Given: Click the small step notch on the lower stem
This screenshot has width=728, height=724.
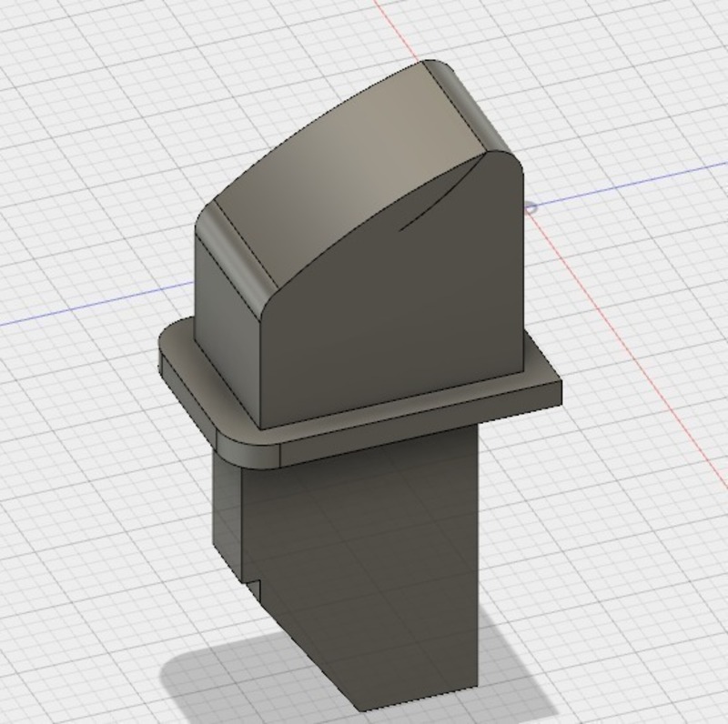Looking at the screenshot, I should (x=254, y=585).
